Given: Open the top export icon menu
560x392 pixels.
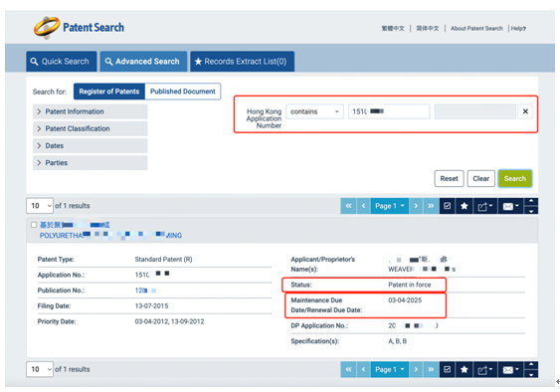Looking at the screenshot, I should pos(485,206).
